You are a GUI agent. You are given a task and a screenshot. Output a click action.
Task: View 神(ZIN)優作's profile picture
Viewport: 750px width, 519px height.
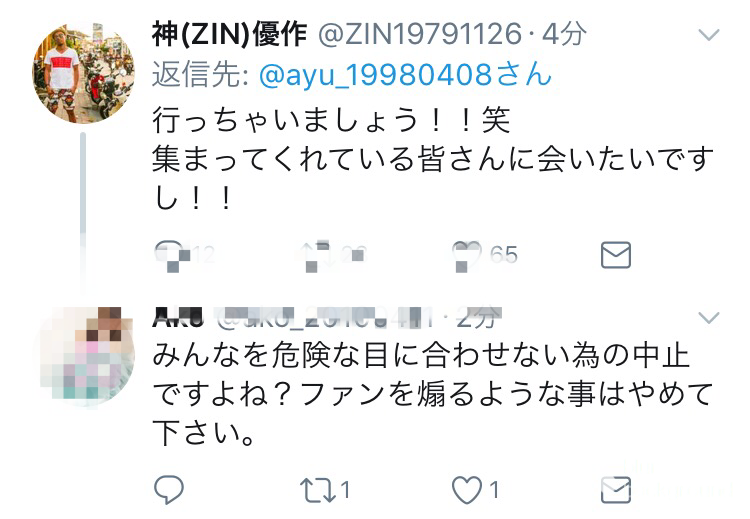pos(83,73)
